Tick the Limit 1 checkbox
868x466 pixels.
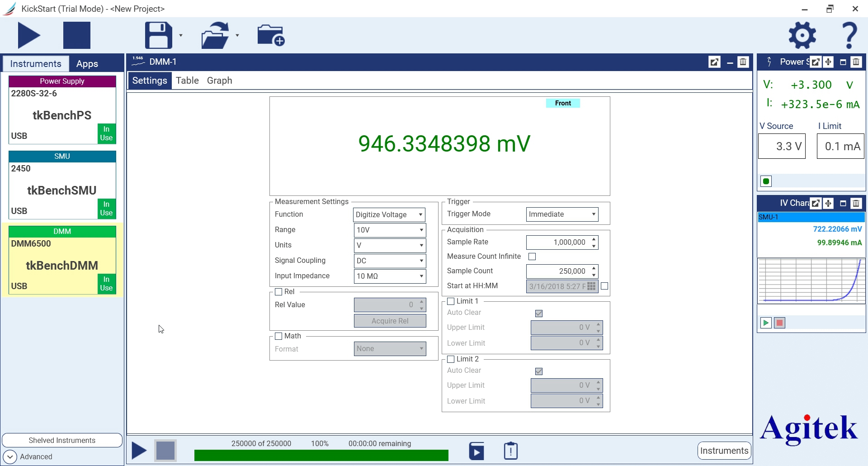pyautogui.click(x=451, y=301)
